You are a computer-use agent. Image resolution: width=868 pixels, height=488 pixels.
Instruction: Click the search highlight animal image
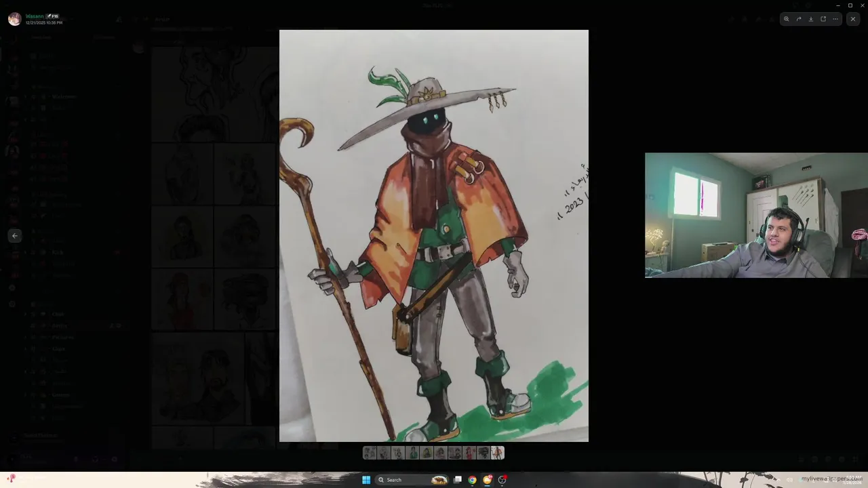pos(439,480)
